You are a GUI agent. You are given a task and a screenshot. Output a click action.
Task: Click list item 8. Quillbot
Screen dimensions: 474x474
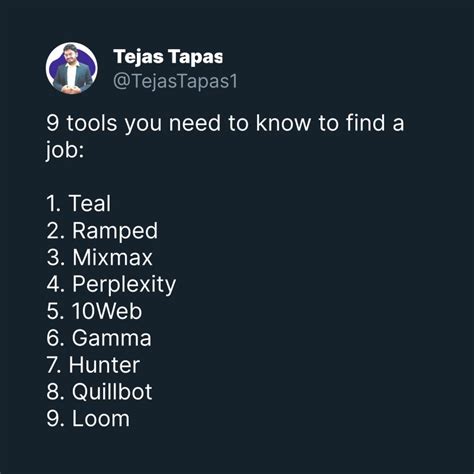(99, 391)
